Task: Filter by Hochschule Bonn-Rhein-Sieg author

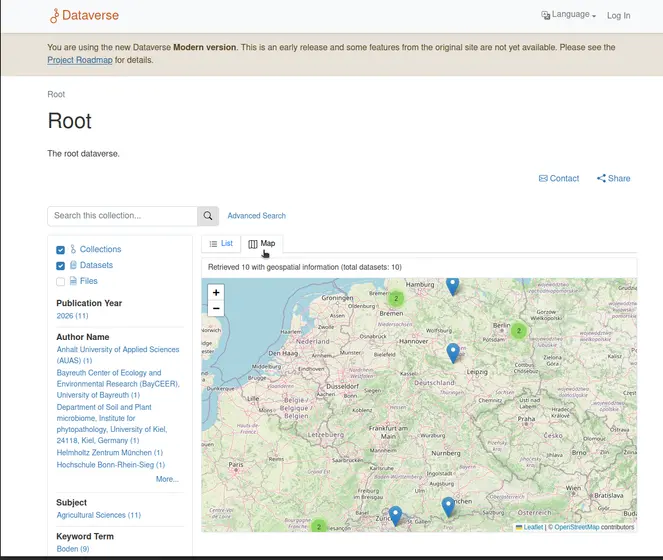Action: [x=111, y=465]
